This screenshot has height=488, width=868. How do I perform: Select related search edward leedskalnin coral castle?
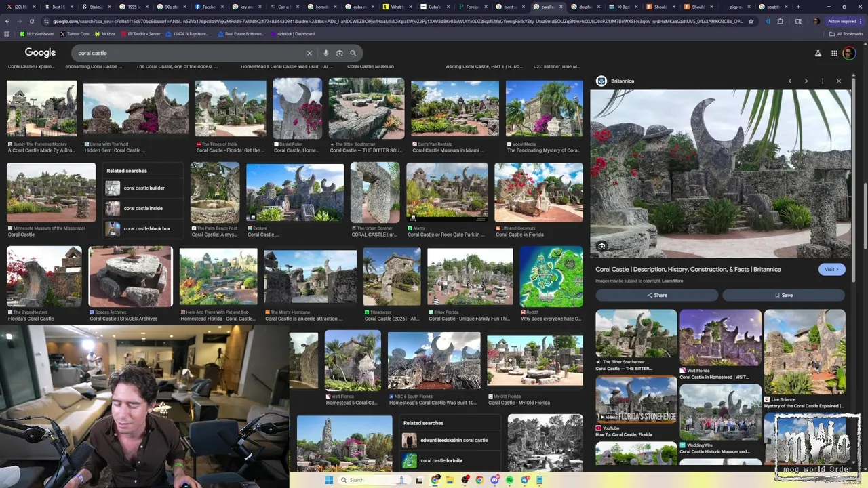click(x=450, y=441)
